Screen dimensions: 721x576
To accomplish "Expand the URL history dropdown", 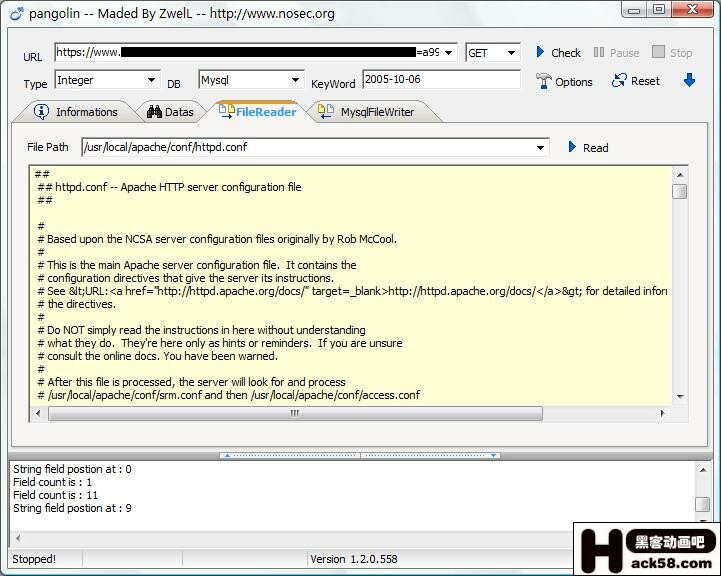I will pos(449,53).
